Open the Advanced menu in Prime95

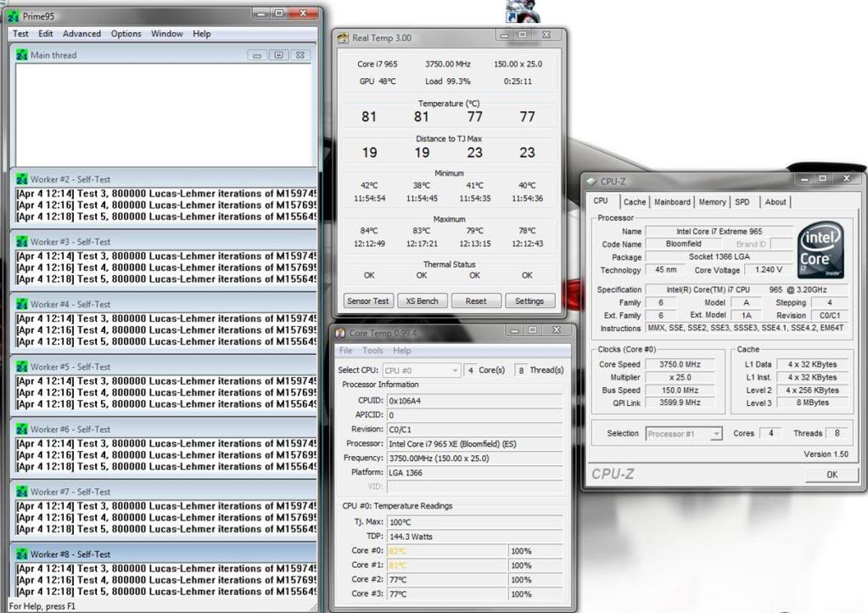[81, 34]
